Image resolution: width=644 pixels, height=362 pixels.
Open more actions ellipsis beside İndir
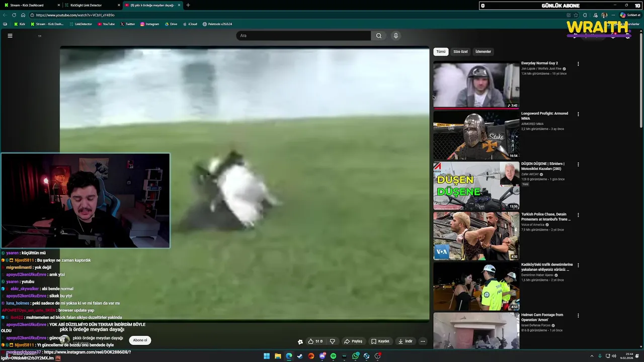(423, 341)
